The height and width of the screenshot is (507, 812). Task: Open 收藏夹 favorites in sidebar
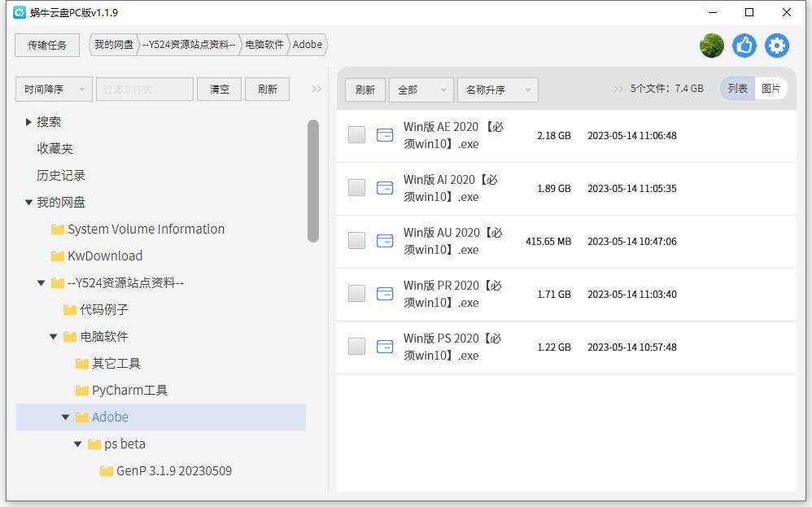click(55, 149)
